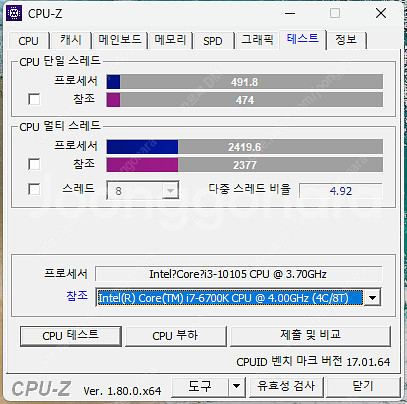
Task: Toggle the 스레드 checkbox
Action: point(34,189)
